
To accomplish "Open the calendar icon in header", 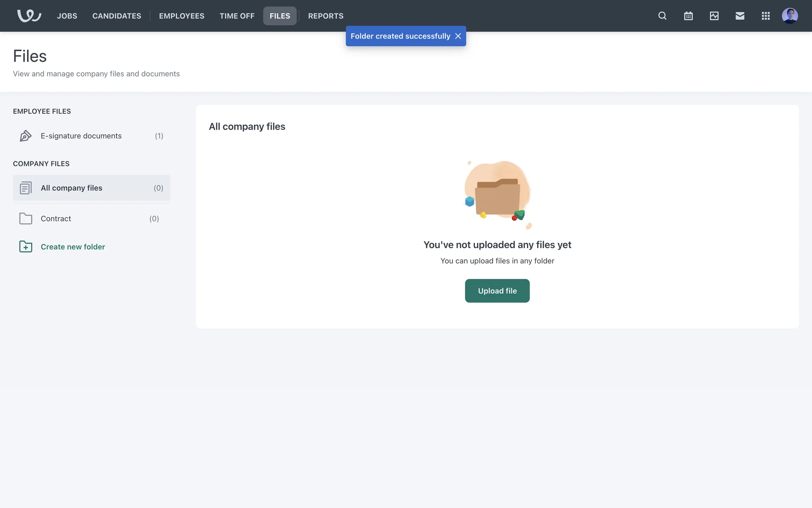I will (688, 16).
